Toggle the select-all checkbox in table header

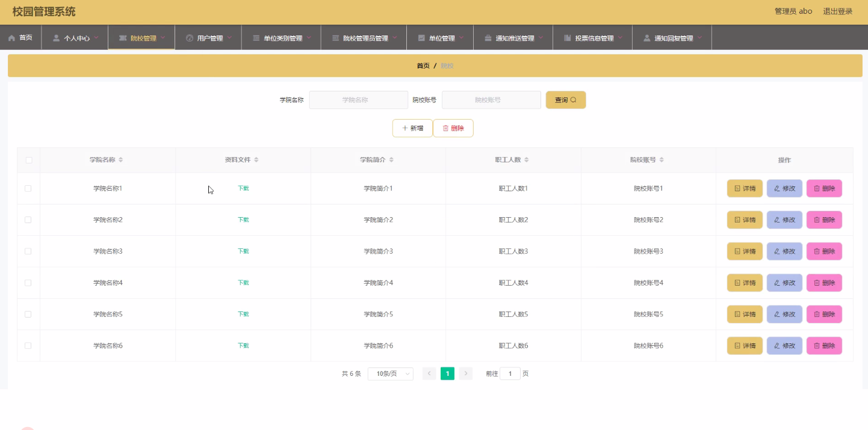pos(28,160)
